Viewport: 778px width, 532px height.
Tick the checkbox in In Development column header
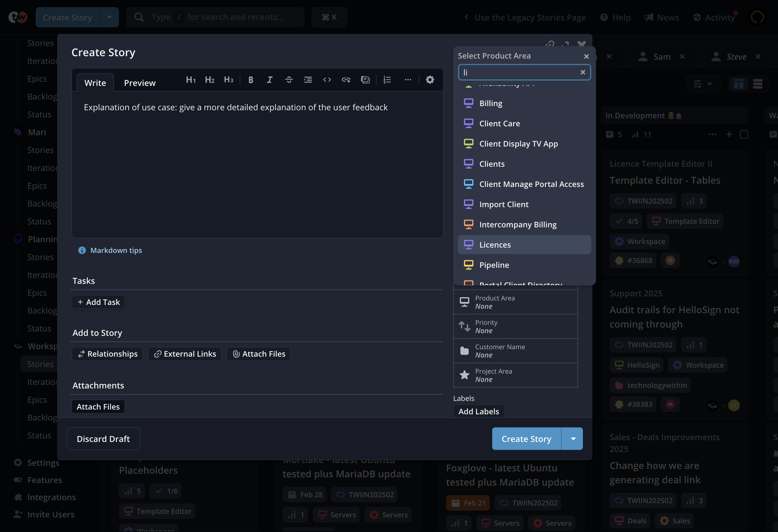click(744, 135)
